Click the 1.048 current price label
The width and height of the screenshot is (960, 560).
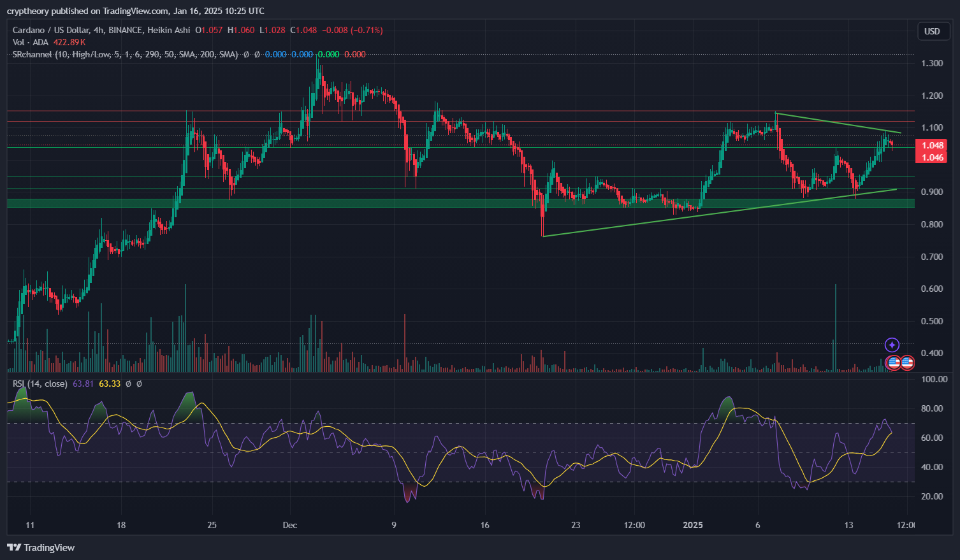pyautogui.click(x=933, y=145)
